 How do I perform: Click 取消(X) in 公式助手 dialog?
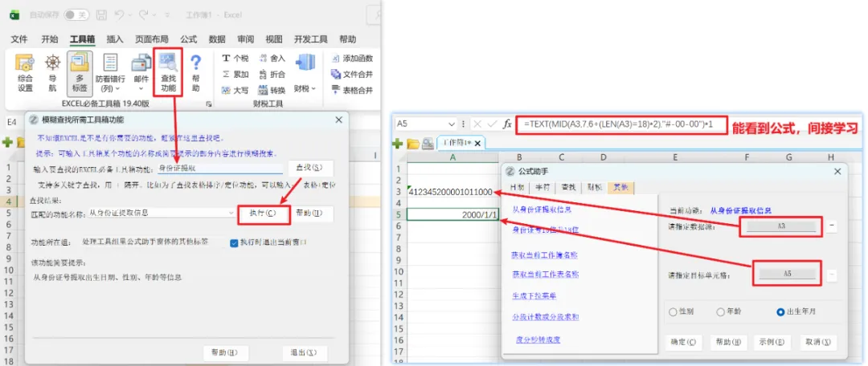click(818, 342)
